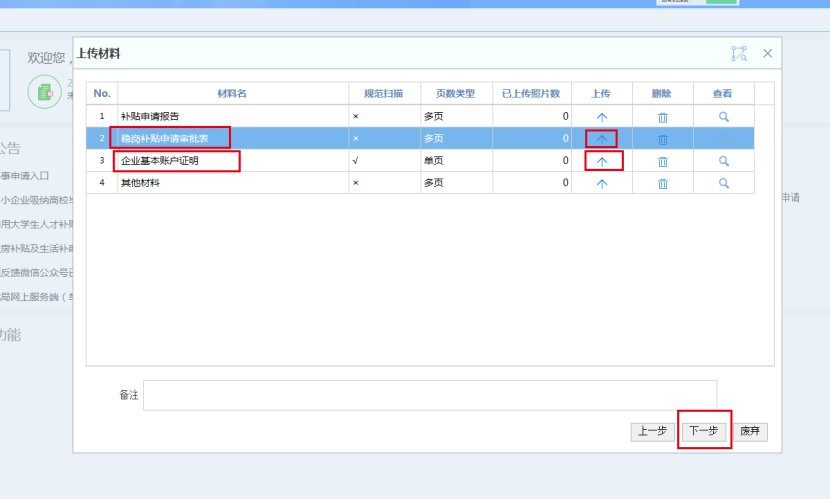Click the 已上传照片数 column header
This screenshot has width=830, height=499.
coord(531,94)
